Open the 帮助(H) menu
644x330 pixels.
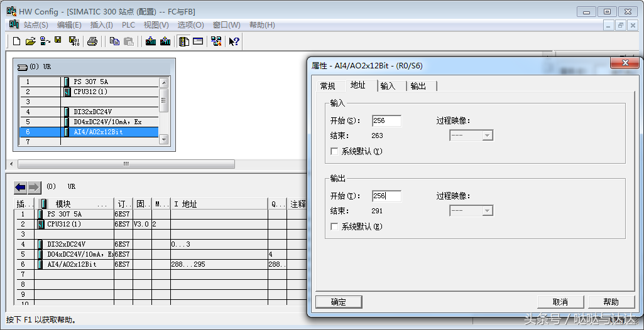tap(262, 25)
